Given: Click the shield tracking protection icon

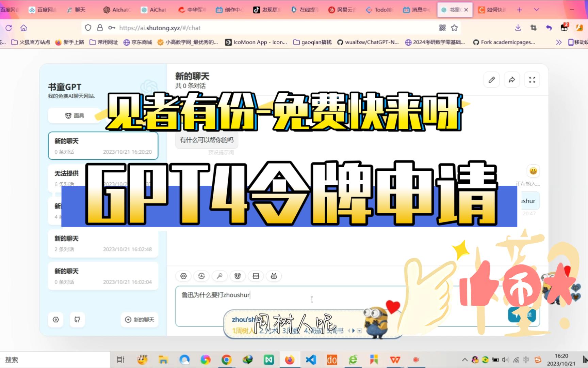Looking at the screenshot, I should tap(88, 28).
